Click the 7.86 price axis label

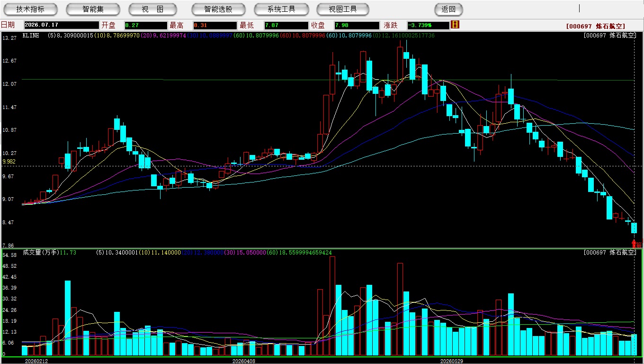pyautogui.click(x=9, y=246)
